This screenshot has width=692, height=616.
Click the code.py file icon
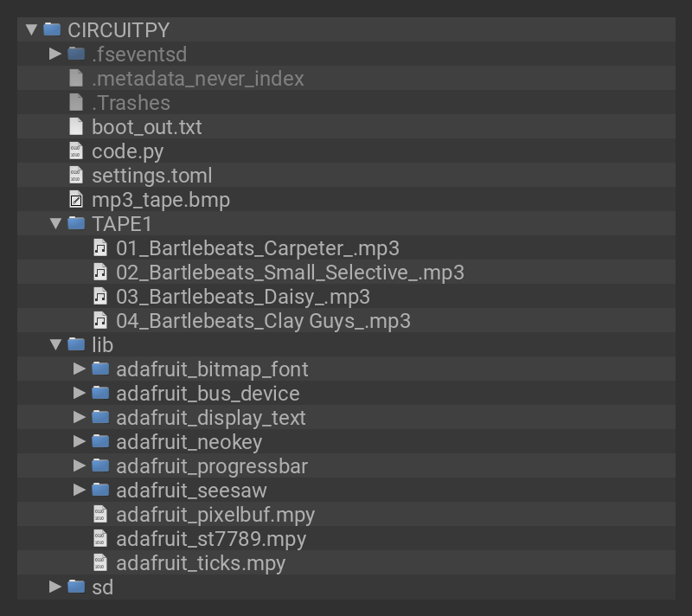76,151
